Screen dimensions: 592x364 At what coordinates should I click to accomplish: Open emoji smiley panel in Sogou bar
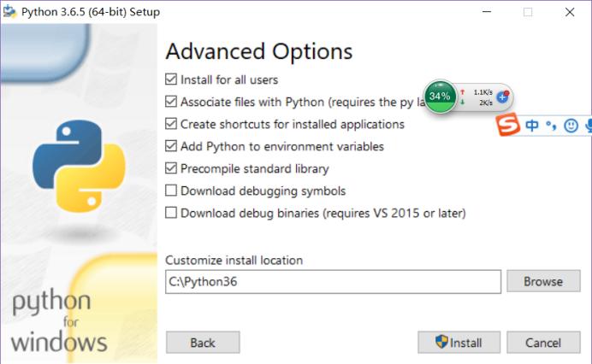pos(571,126)
